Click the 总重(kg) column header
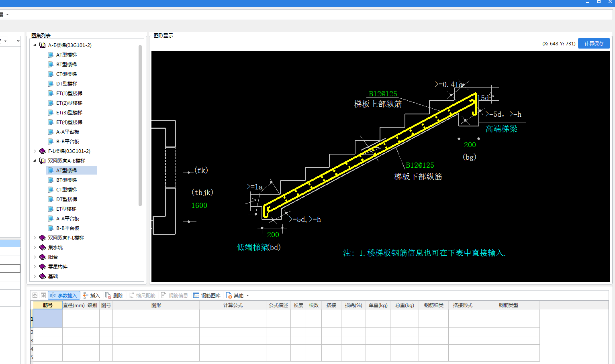Image resolution: width=615 pixels, height=364 pixels. coord(404,305)
